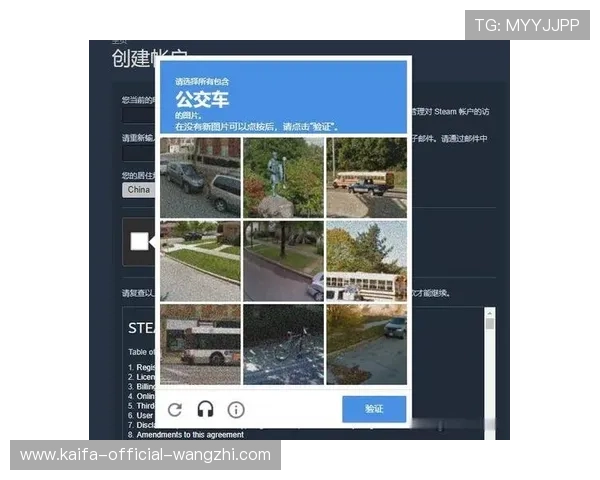600x480 pixels.
Task: Select the tile showing a bronze statue
Action: tap(283, 178)
